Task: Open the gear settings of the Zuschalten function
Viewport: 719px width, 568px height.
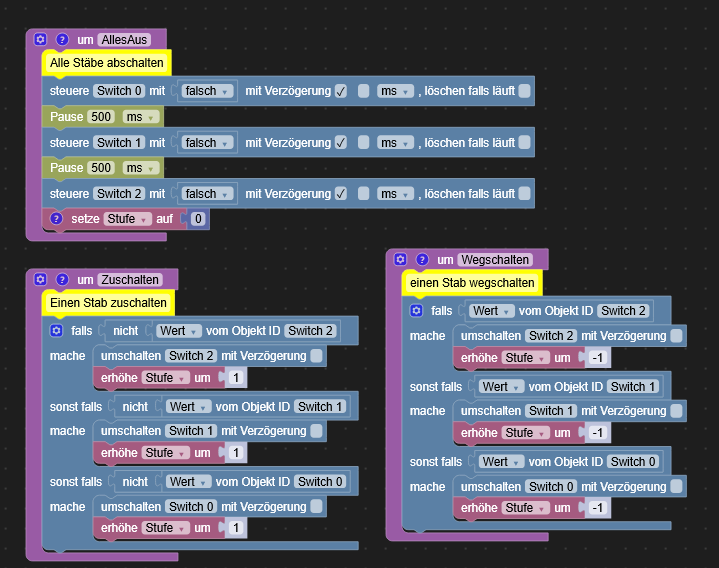Action: tap(40, 279)
